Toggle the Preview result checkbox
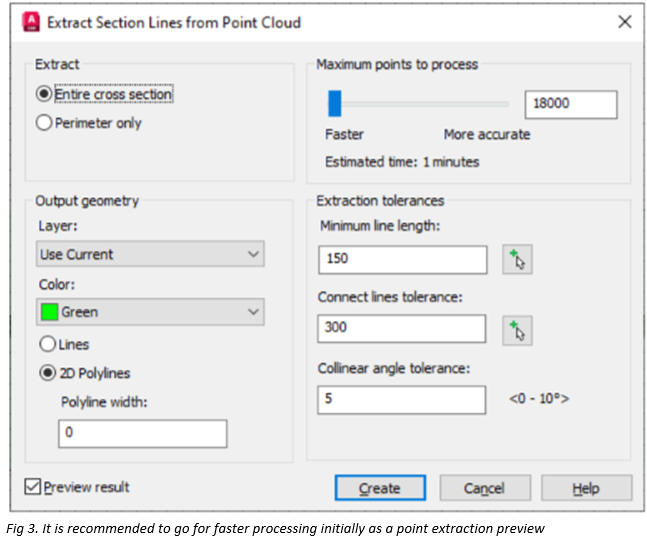The height and width of the screenshot is (539, 647). [x=32, y=487]
